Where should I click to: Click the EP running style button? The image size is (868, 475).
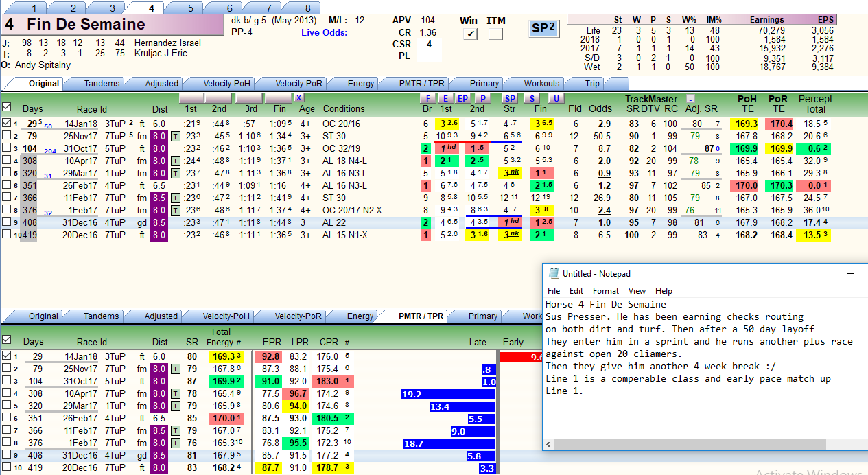coord(463,98)
